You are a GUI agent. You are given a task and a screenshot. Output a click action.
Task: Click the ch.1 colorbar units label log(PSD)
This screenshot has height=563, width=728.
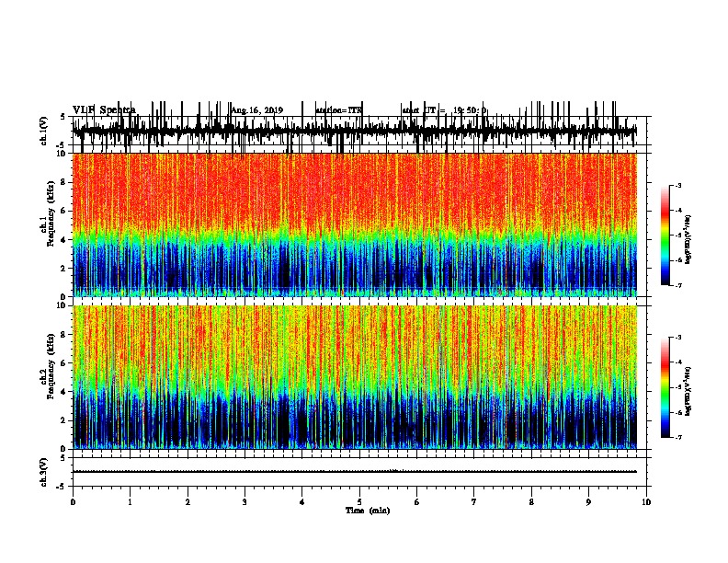(x=688, y=239)
